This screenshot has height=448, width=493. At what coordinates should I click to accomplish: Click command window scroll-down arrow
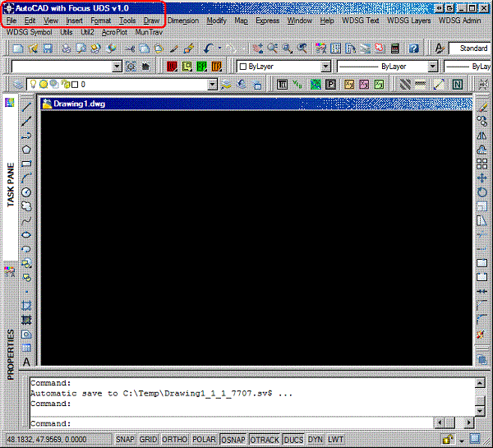coord(480,411)
